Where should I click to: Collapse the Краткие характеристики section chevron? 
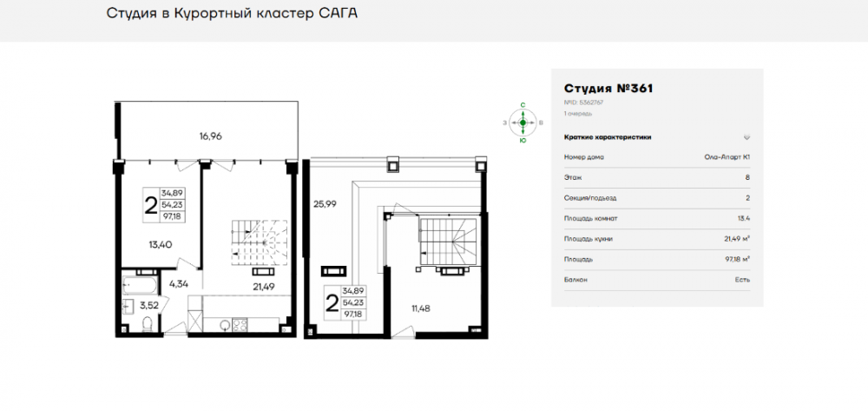tap(746, 137)
